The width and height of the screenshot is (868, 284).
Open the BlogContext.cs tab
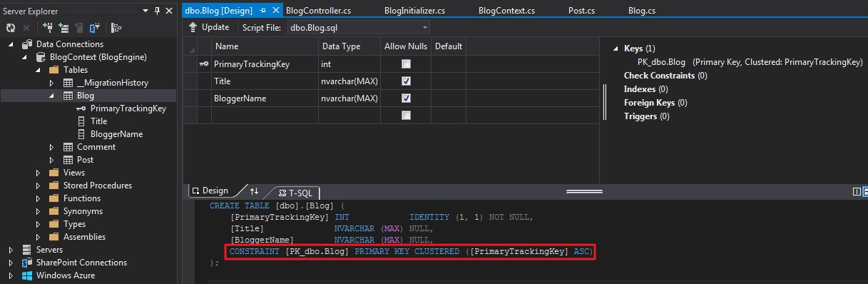(x=506, y=11)
